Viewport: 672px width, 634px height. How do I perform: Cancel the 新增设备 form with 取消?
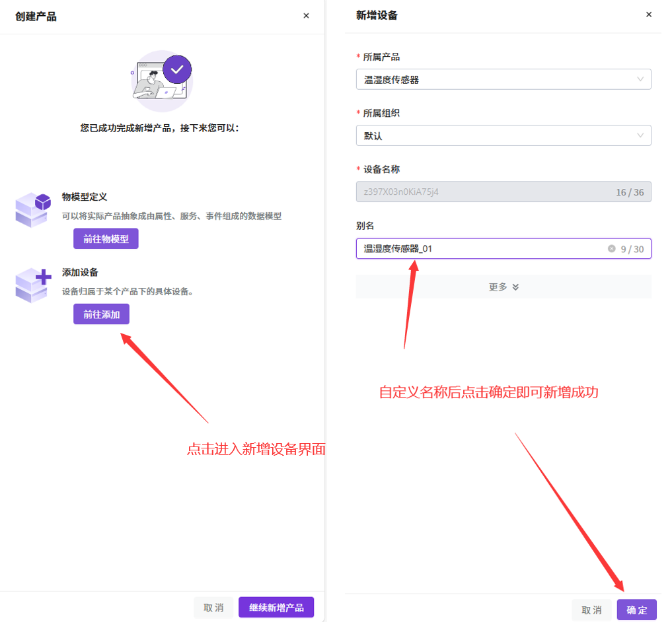click(x=591, y=610)
